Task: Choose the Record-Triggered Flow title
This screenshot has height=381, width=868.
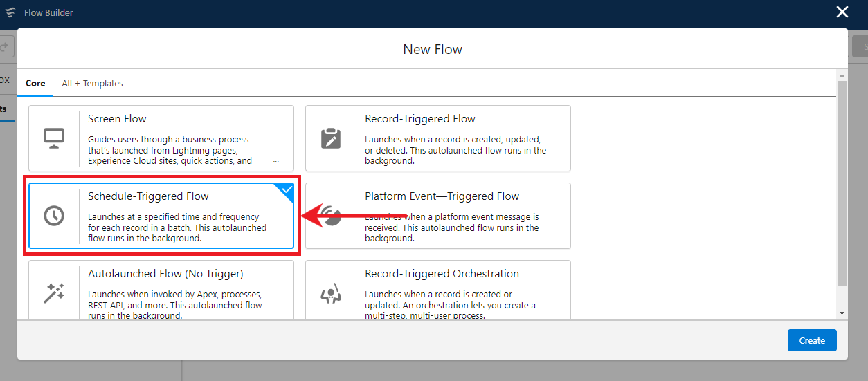Action: coord(420,119)
